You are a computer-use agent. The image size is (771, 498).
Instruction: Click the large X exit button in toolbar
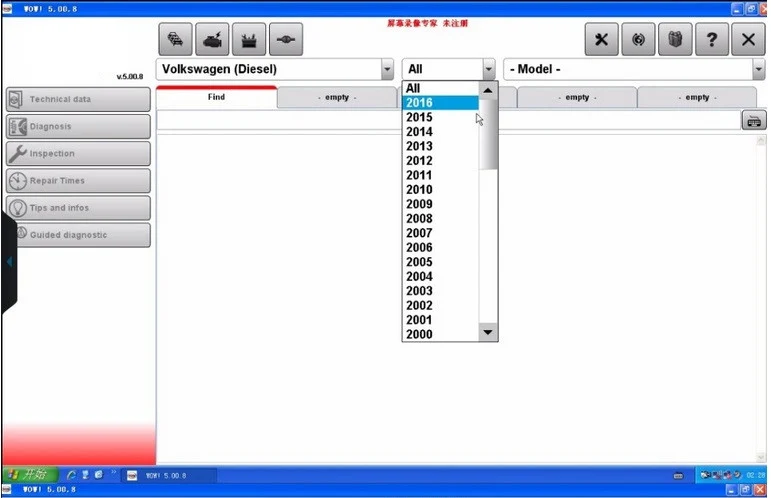coord(748,39)
